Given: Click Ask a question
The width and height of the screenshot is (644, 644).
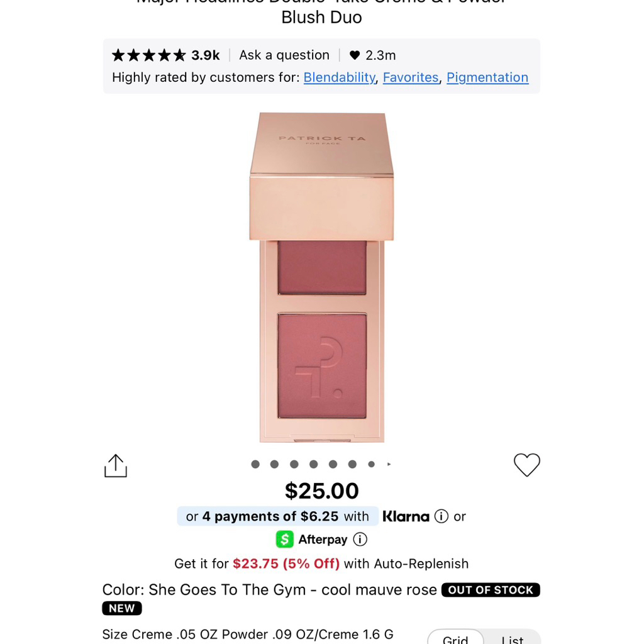Looking at the screenshot, I should click(x=284, y=55).
